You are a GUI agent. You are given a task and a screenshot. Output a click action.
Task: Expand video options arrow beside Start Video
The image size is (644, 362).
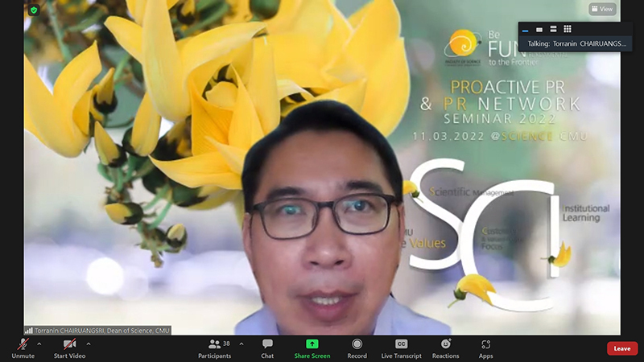pos(89,344)
